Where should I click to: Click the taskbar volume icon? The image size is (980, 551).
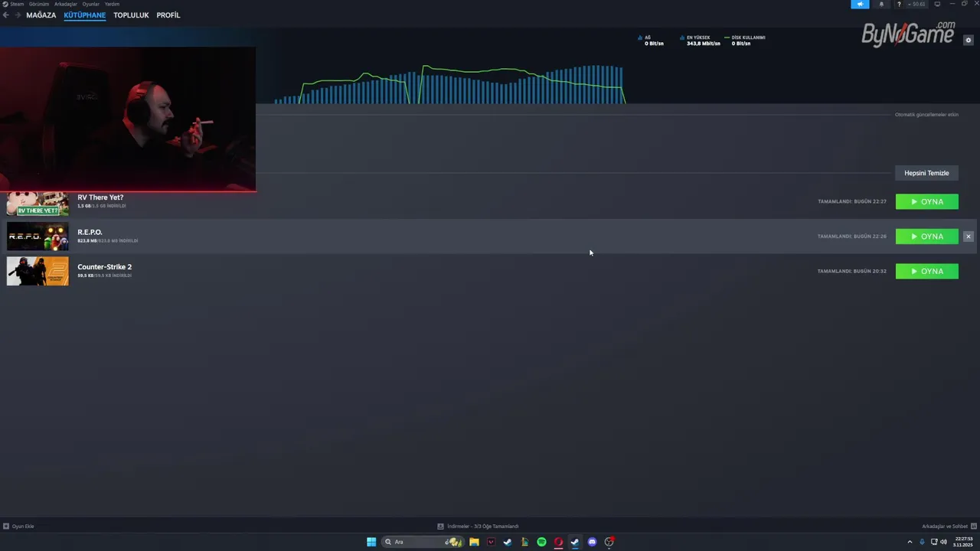[x=943, y=542]
